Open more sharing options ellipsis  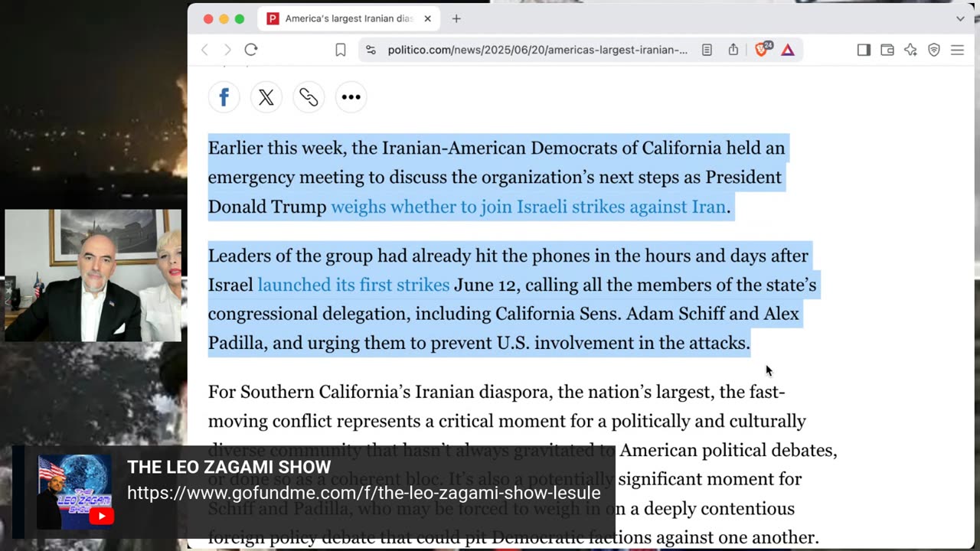(x=351, y=97)
